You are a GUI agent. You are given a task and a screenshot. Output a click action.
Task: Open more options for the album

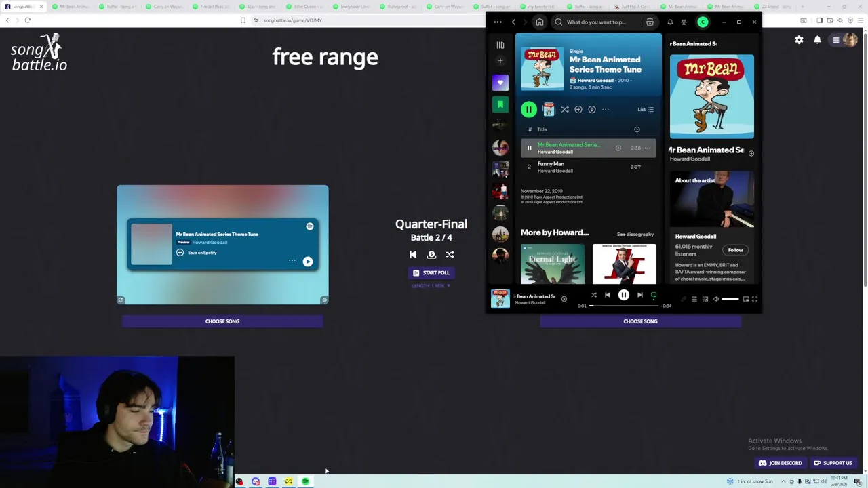606,109
